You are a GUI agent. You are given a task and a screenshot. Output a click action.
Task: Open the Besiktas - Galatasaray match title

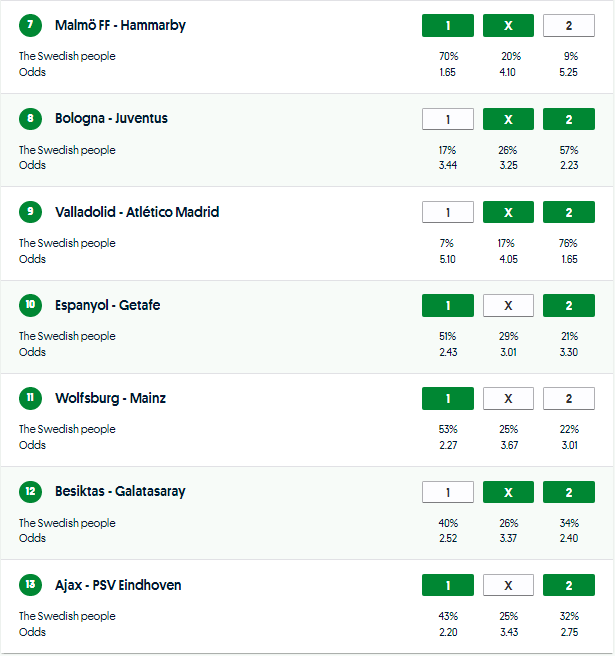pos(120,492)
